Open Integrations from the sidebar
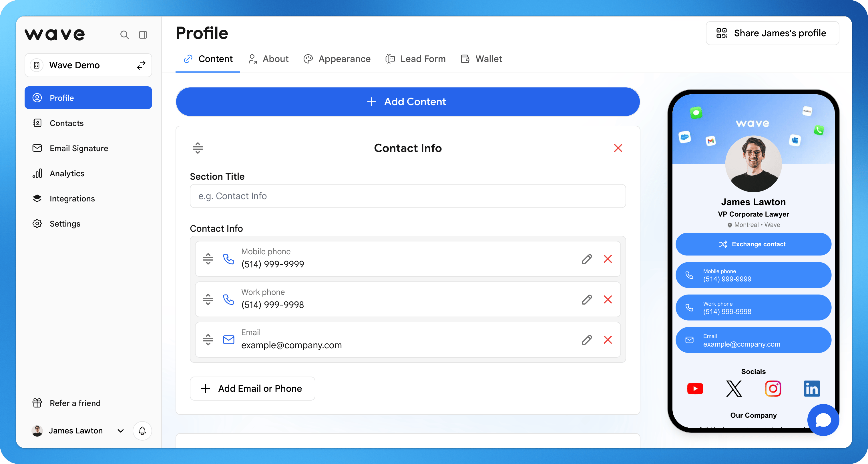The image size is (868, 464). point(88,198)
